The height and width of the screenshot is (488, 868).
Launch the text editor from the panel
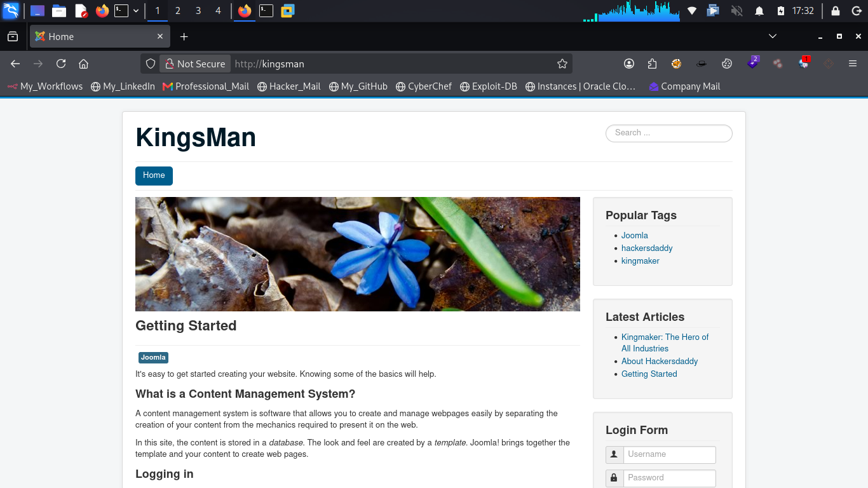[x=81, y=11]
